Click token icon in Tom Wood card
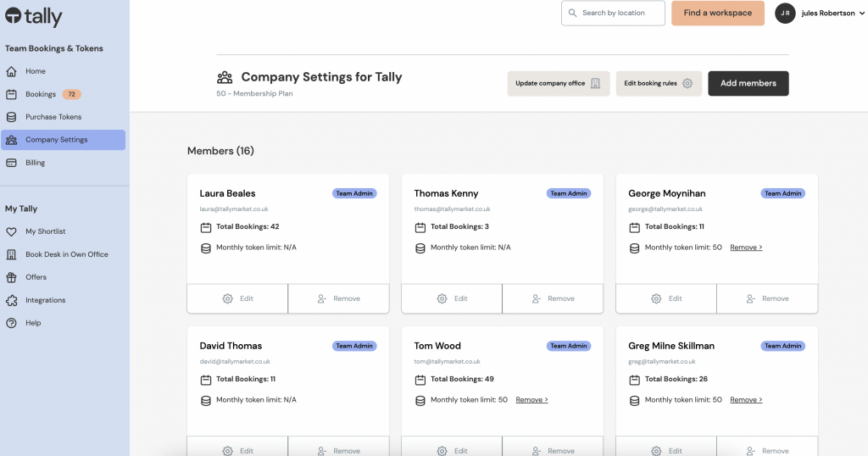 (x=420, y=401)
